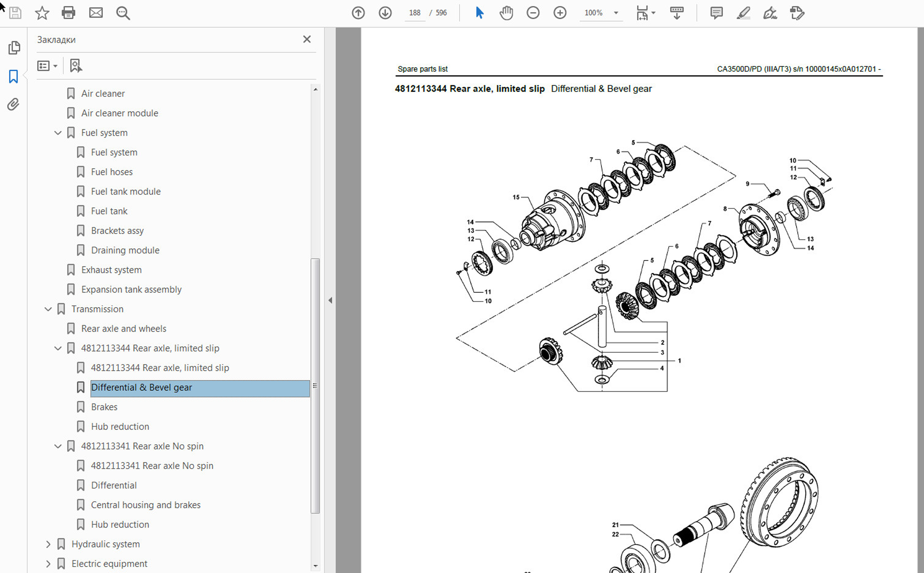Click the Print file icon

68,13
